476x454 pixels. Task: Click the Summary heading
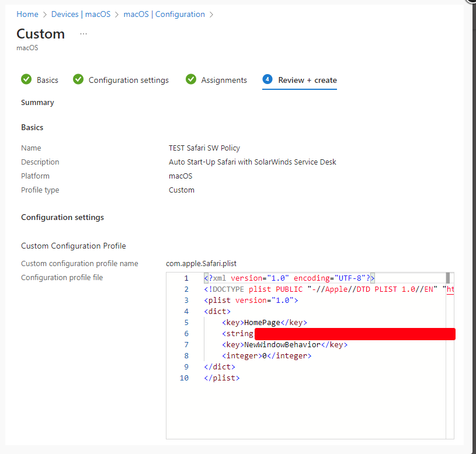37,103
